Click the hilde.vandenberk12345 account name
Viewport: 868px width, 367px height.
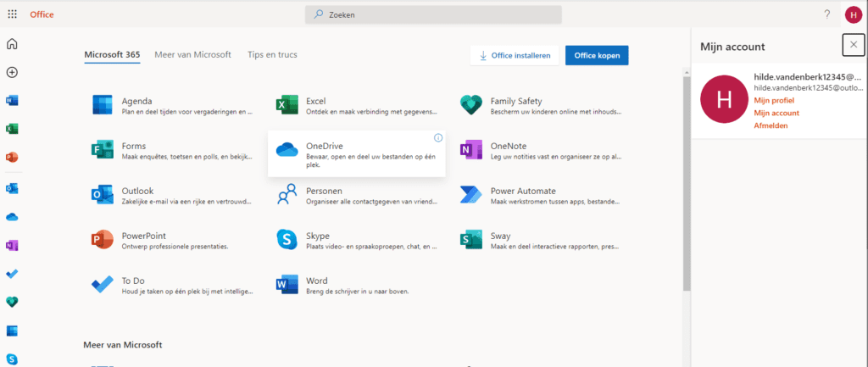tap(808, 77)
